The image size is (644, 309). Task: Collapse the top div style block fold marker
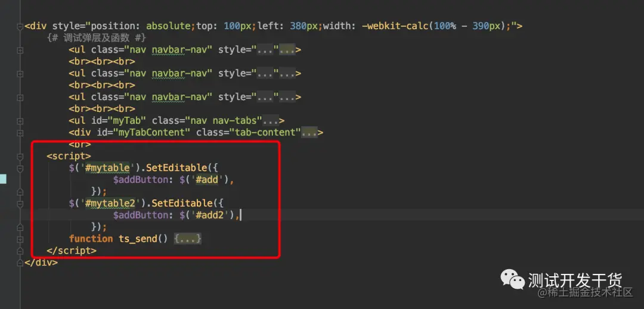tap(20, 27)
